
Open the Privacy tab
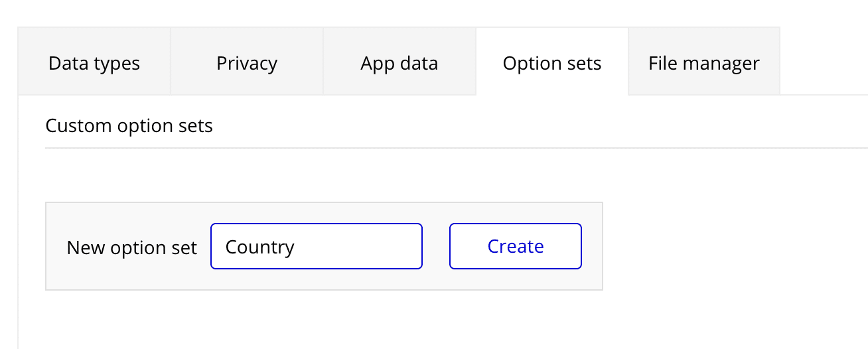tap(247, 63)
